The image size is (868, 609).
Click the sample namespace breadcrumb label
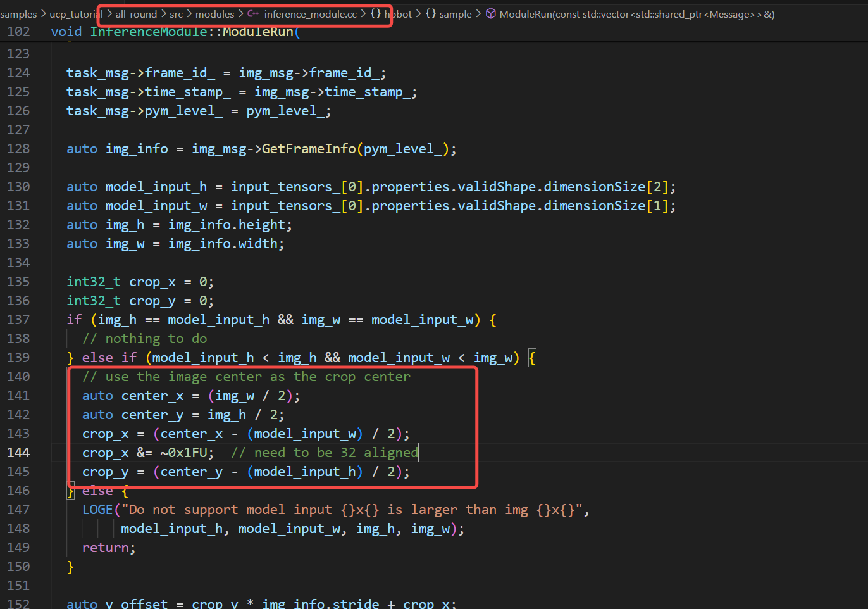tap(456, 14)
